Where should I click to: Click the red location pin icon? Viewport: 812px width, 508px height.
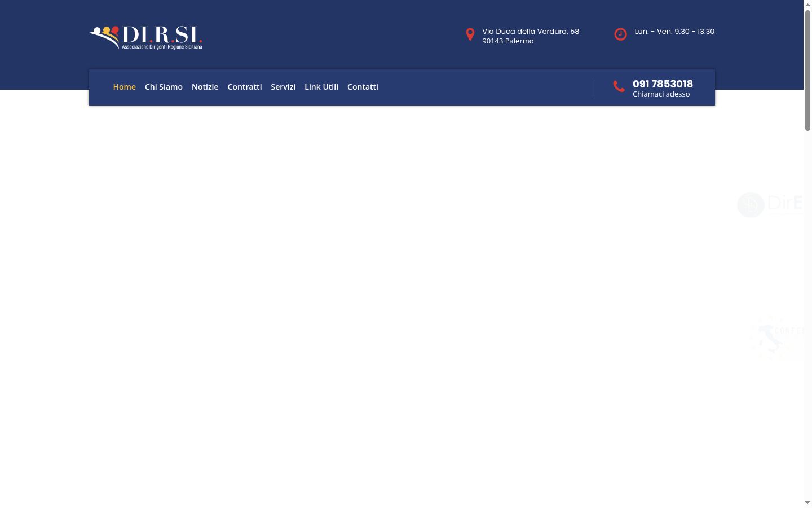pos(470,34)
